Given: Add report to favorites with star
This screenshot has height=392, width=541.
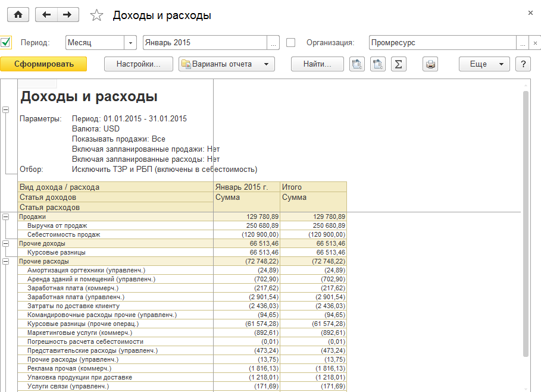Looking at the screenshot, I should click(x=96, y=15).
